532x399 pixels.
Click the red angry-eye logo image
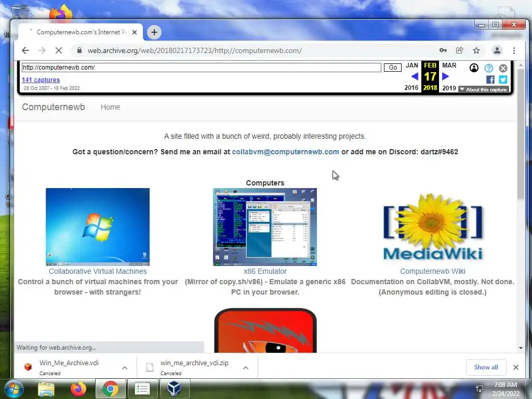pyautogui.click(x=265, y=330)
